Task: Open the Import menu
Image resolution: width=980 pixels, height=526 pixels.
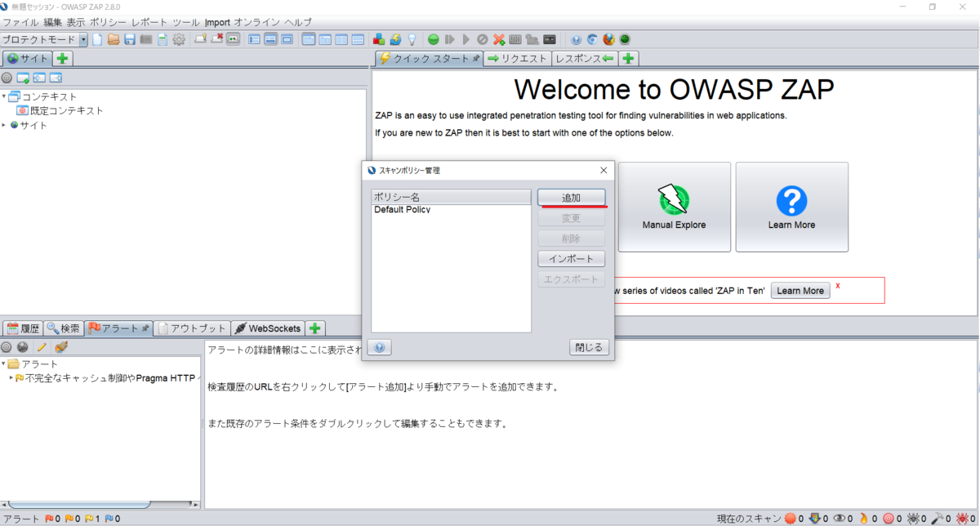Action: 217,22
